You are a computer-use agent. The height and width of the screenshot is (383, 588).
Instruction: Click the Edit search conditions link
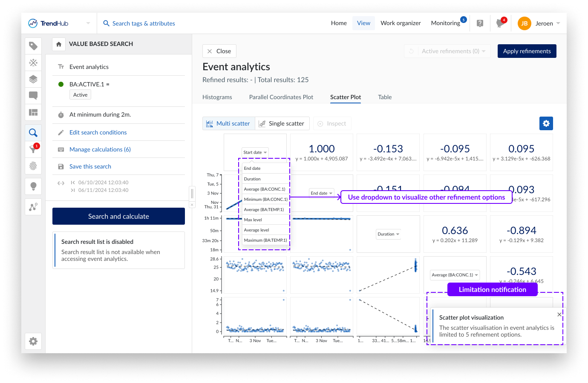click(x=98, y=132)
